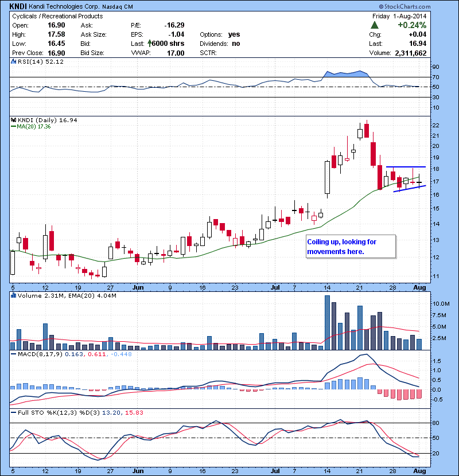Click the Volume value 2,311,662

coord(411,53)
